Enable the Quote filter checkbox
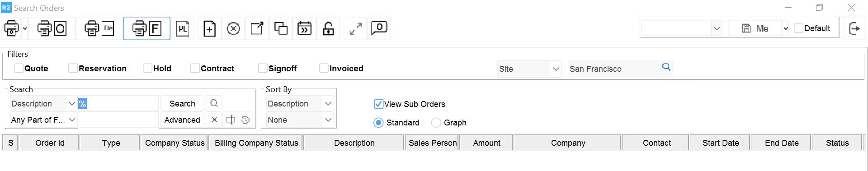868x171 pixels. [19, 68]
